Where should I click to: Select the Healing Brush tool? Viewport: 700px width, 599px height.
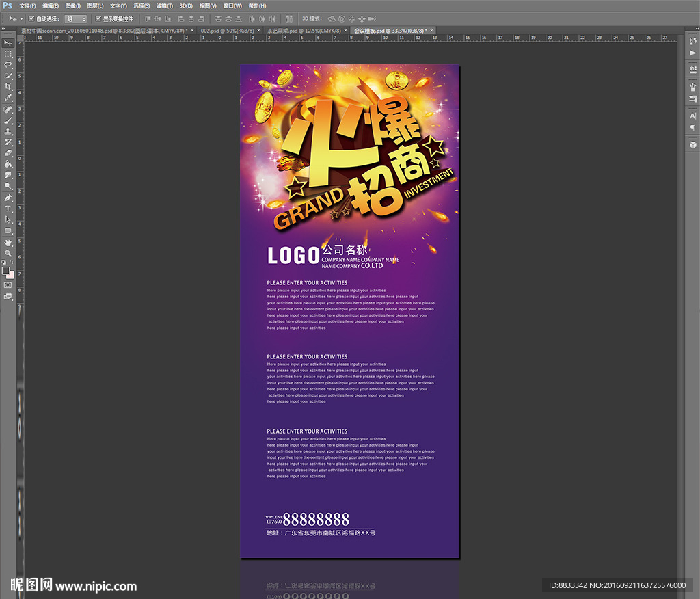(8, 109)
